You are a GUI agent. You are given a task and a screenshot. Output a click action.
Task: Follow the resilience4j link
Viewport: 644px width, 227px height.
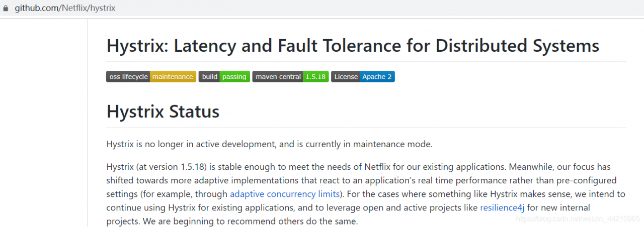point(502,207)
